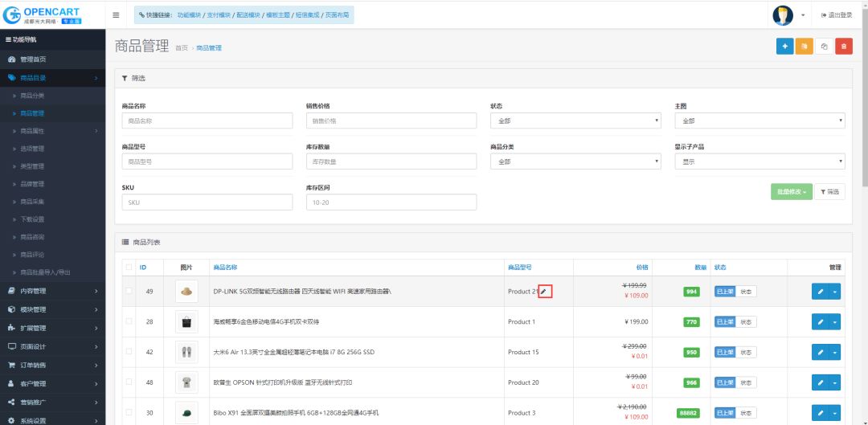Click the user avatar in the header

pos(782,15)
